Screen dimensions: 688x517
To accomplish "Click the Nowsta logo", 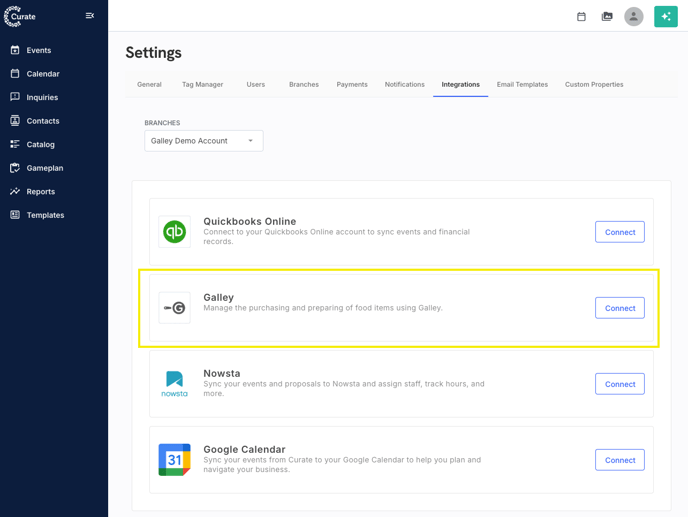I will (174, 384).
